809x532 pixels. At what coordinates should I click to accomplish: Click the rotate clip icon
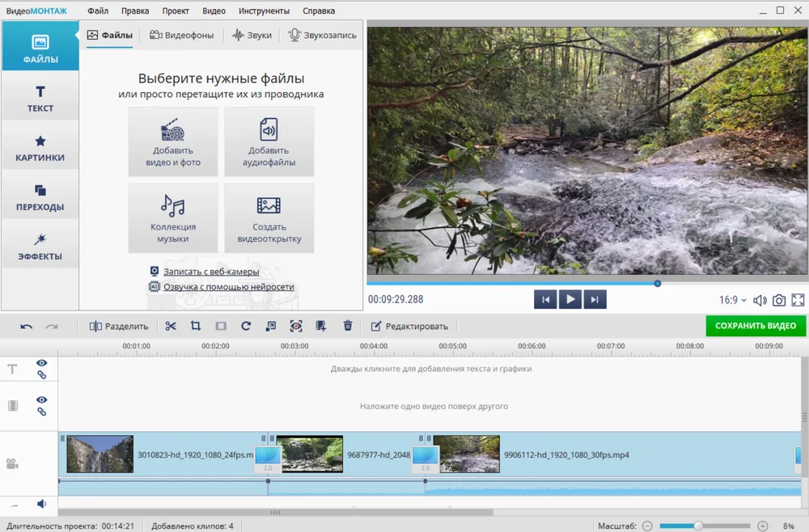pos(246,326)
